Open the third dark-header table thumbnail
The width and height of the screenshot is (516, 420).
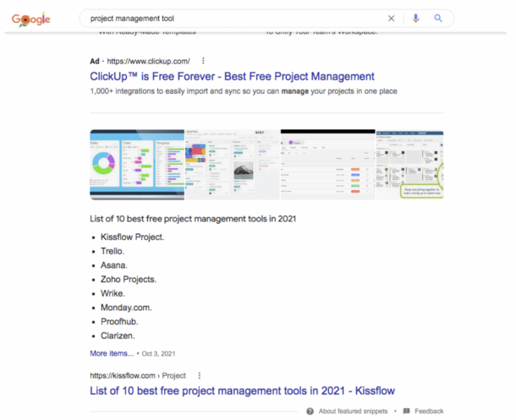327,164
